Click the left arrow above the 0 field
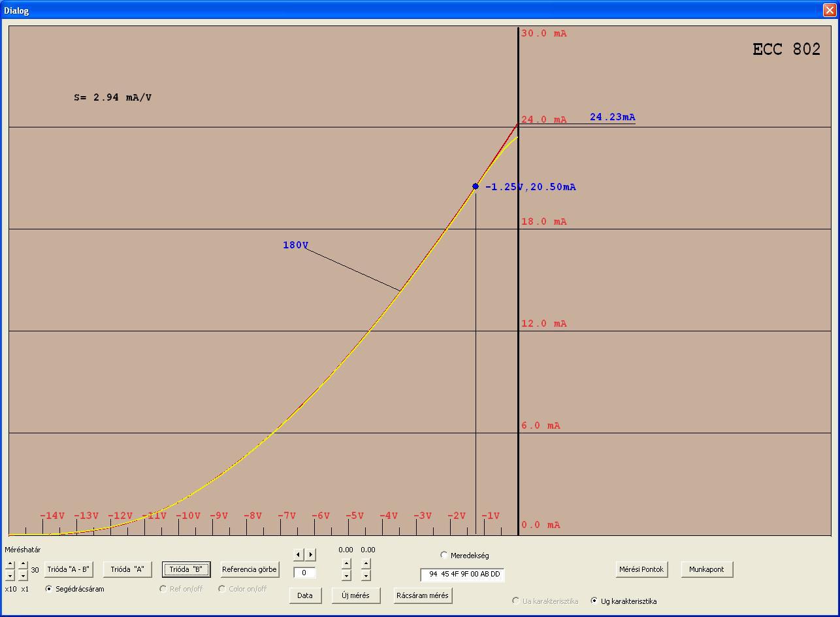840x617 pixels. (x=299, y=554)
